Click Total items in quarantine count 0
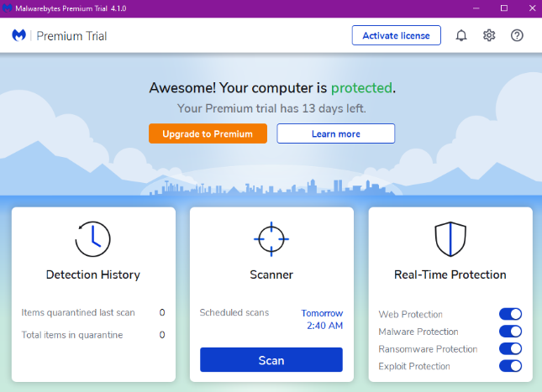 pyautogui.click(x=162, y=335)
